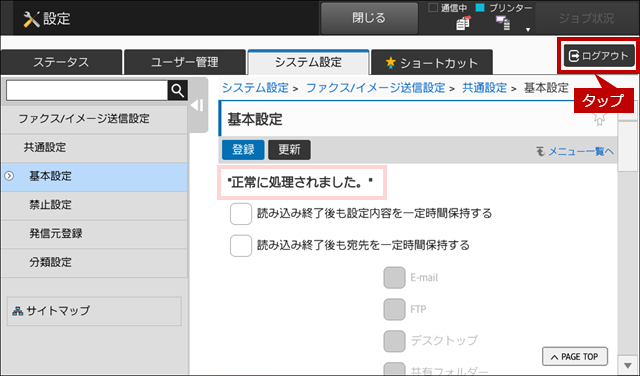
Task: Open the communication status document icon
Action: 463,23
